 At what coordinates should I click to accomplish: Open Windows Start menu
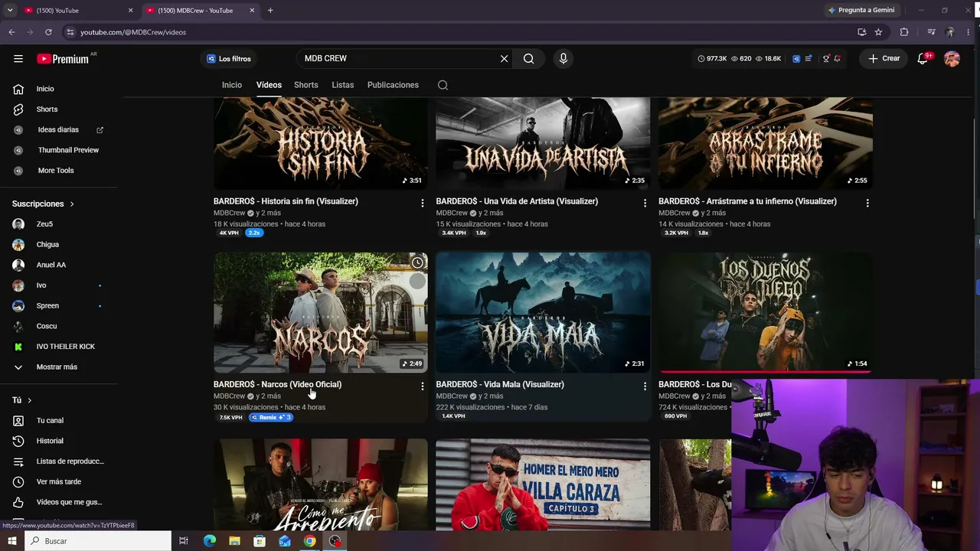pos(11,541)
